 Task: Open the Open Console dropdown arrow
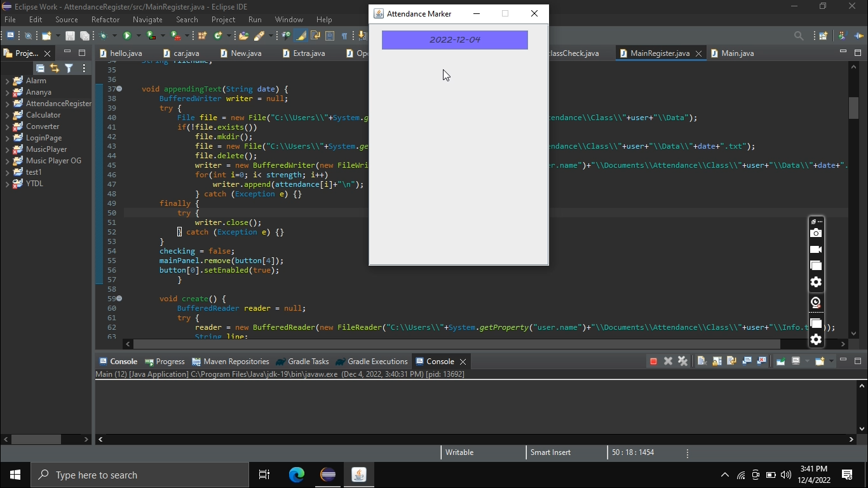pos(831,361)
